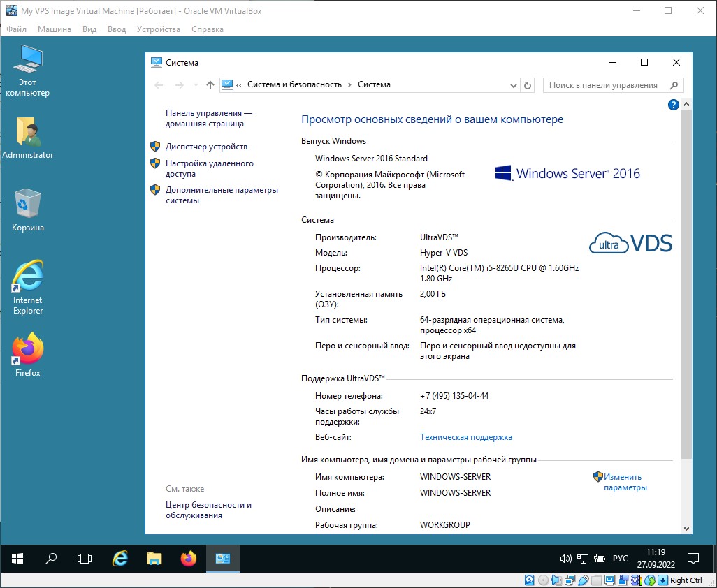
Task: Switch input language via РУС indicator
Action: tap(620, 559)
